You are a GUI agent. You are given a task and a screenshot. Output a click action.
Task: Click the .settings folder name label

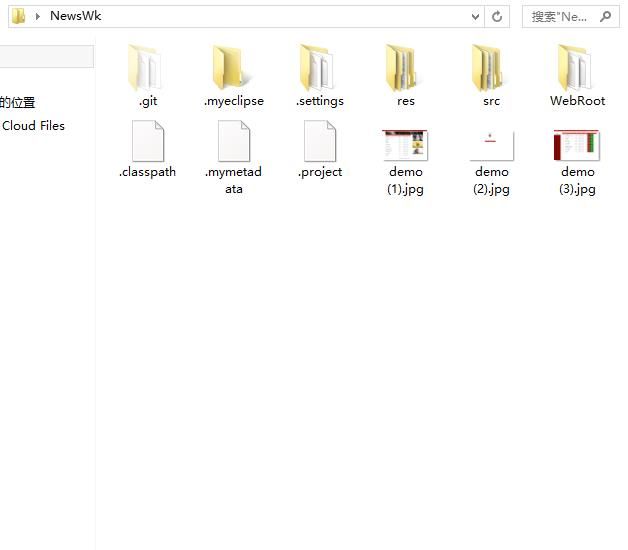[x=320, y=101]
